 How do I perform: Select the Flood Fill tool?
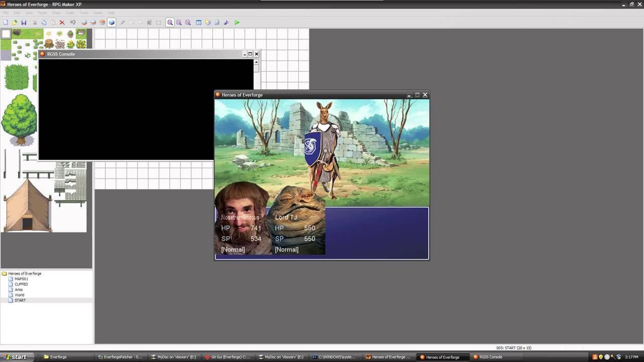pos(149,23)
